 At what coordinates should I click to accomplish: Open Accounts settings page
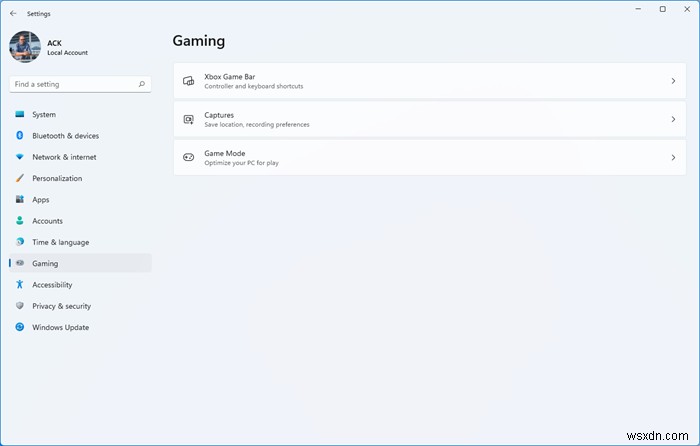80,221
